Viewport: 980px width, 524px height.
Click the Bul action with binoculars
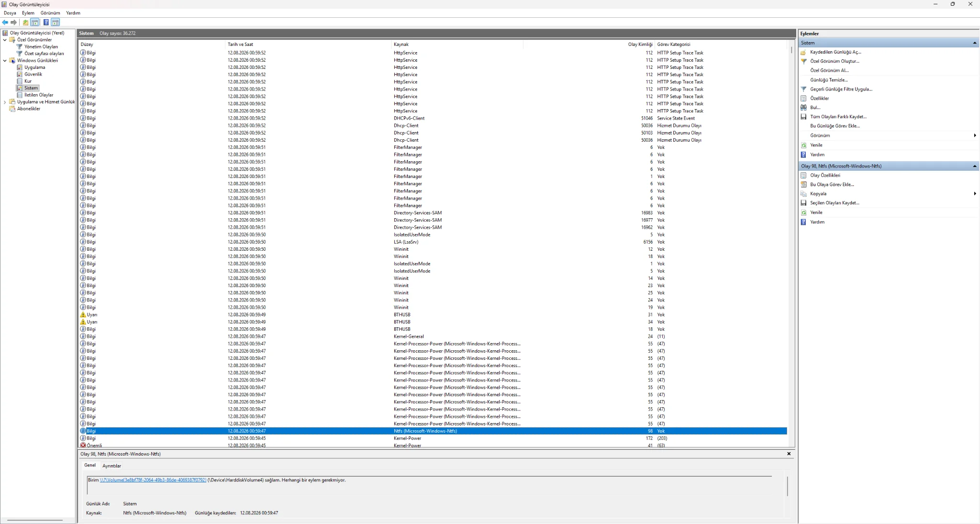point(815,108)
